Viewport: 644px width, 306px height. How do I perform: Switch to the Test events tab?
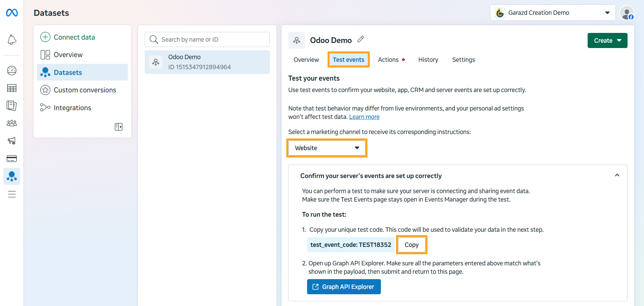tap(348, 60)
